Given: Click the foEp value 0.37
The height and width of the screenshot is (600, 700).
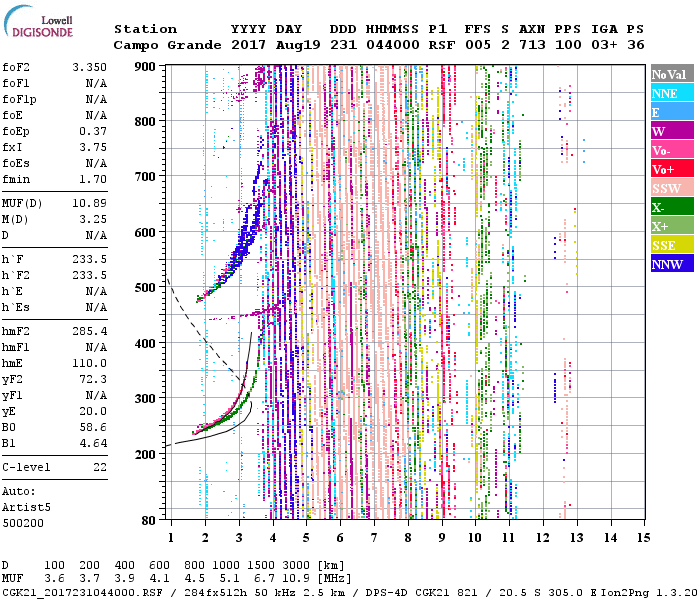Looking at the screenshot, I should click(x=93, y=131).
